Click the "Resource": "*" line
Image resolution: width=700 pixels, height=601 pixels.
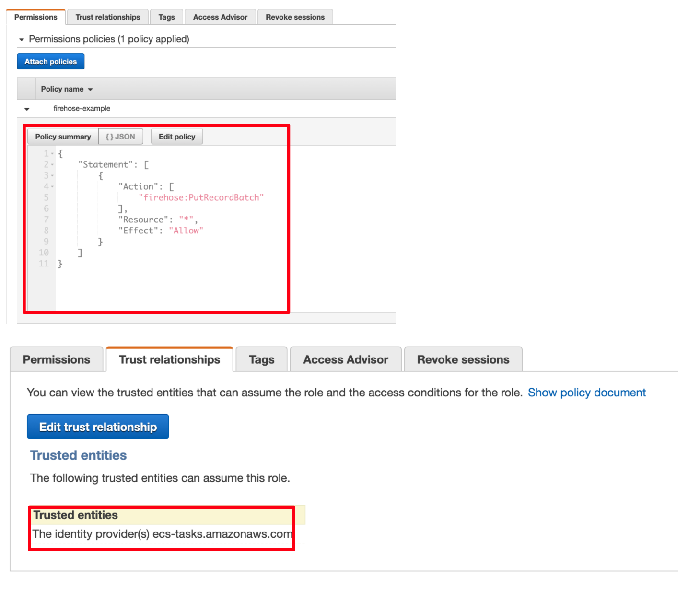tap(158, 220)
